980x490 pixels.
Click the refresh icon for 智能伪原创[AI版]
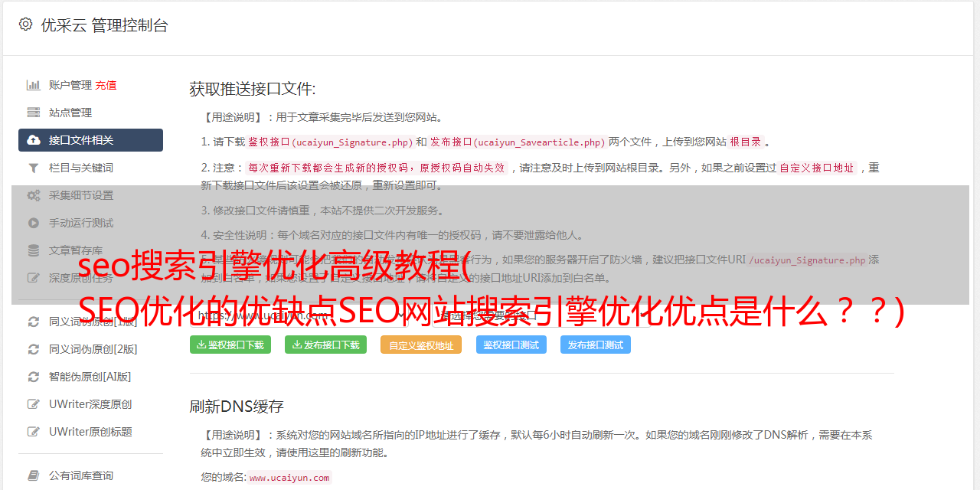pyautogui.click(x=34, y=377)
